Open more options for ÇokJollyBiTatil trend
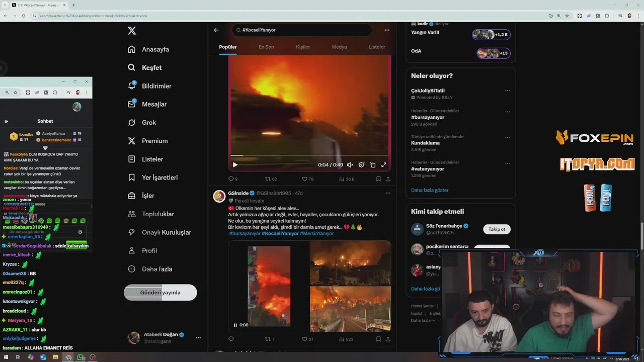644x362 pixels. [507, 90]
